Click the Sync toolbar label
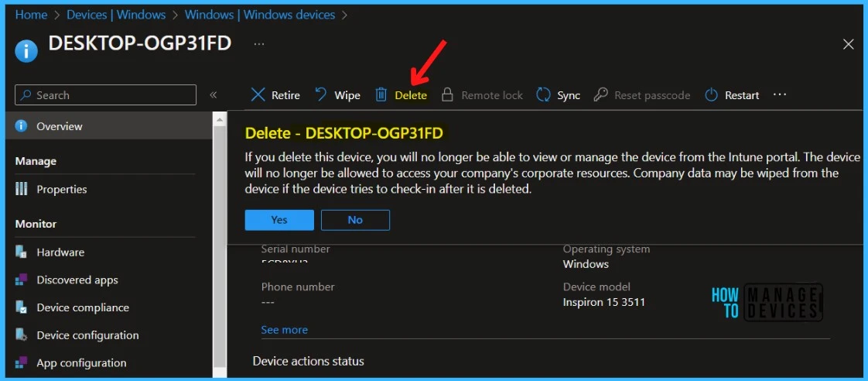 [569, 95]
